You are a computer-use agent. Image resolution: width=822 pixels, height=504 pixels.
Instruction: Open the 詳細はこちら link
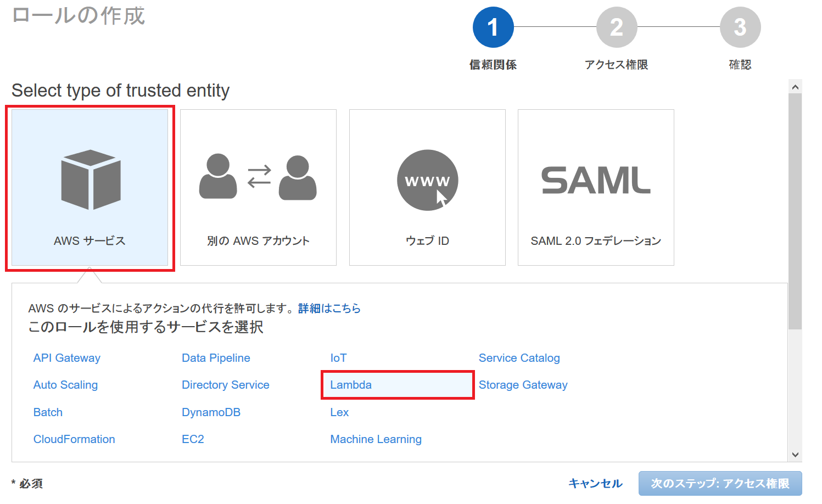coord(329,309)
